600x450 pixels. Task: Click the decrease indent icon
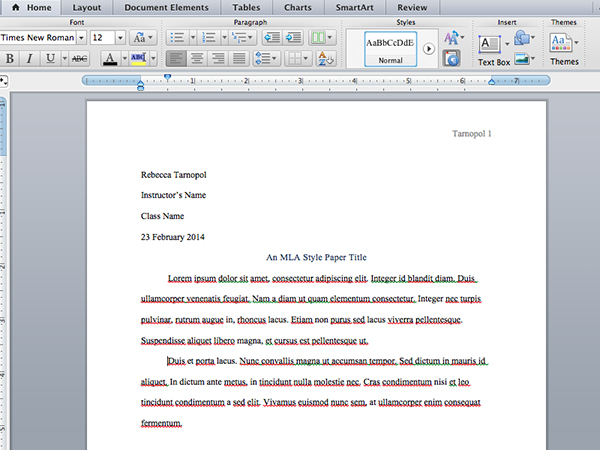coord(272,38)
